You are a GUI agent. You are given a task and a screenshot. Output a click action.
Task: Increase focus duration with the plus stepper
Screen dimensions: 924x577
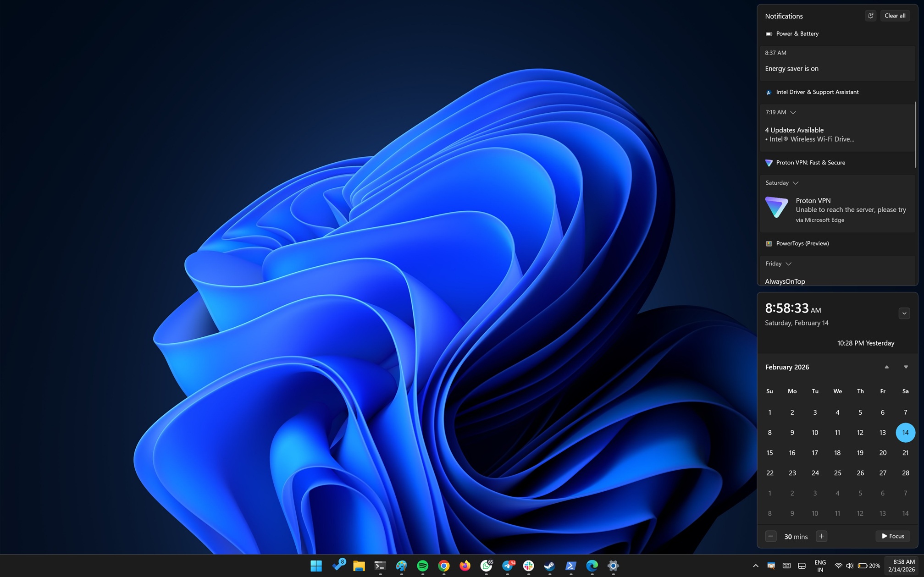821,536
